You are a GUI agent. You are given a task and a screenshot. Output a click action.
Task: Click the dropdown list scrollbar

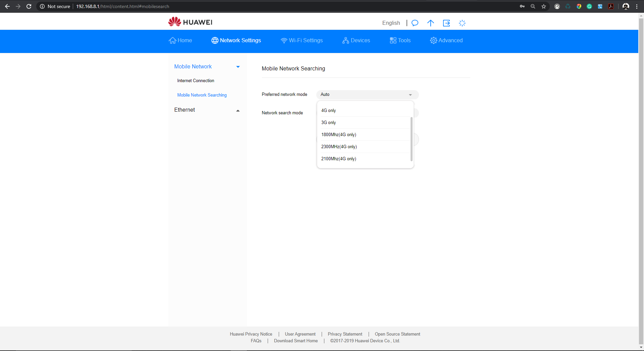click(x=412, y=139)
